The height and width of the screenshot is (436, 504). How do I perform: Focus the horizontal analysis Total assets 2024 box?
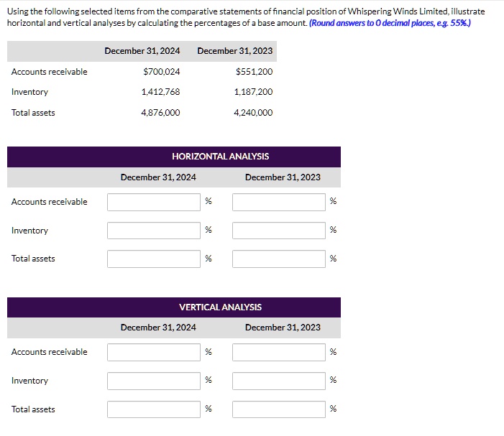(x=154, y=259)
